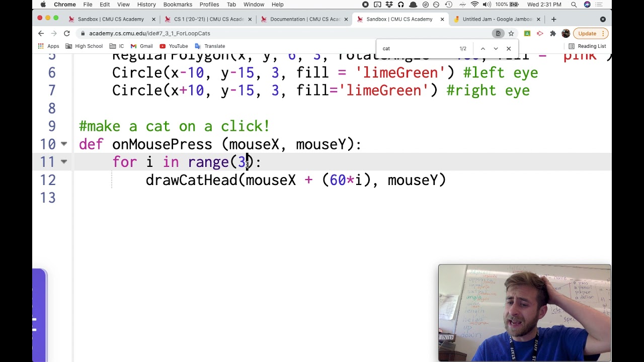The height and width of the screenshot is (362, 644).
Task: Click the address bar URL
Action: point(149,33)
